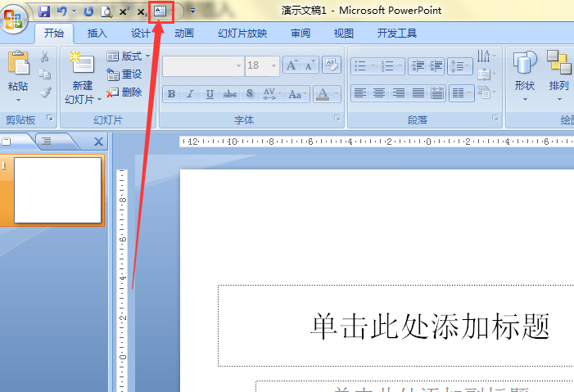574x392 pixels.
Task: Toggle bold formatting
Action: (172, 94)
